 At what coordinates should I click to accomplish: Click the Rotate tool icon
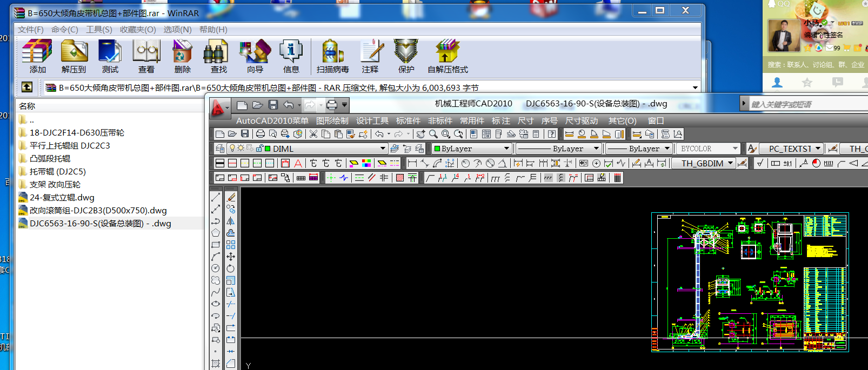231,268
